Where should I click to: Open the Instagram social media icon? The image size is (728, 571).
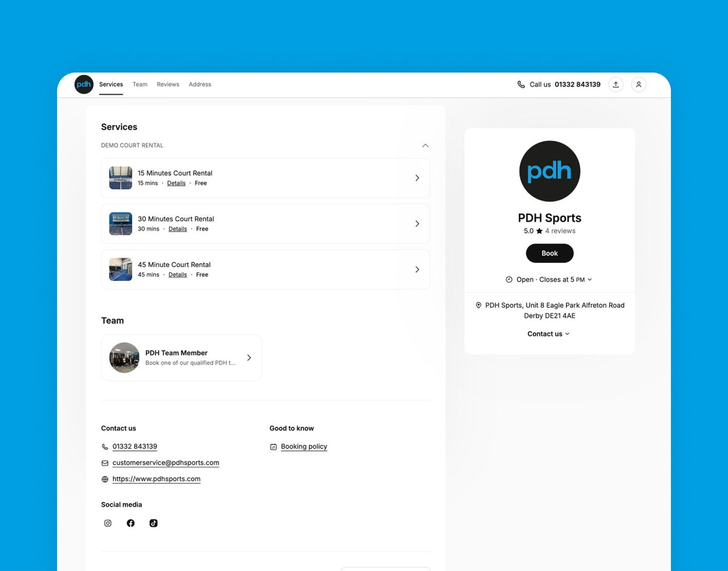pyautogui.click(x=108, y=523)
